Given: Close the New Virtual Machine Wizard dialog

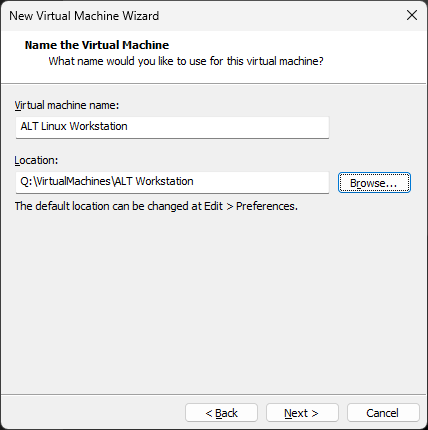Looking at the screenshot, I should pos(412,15).
